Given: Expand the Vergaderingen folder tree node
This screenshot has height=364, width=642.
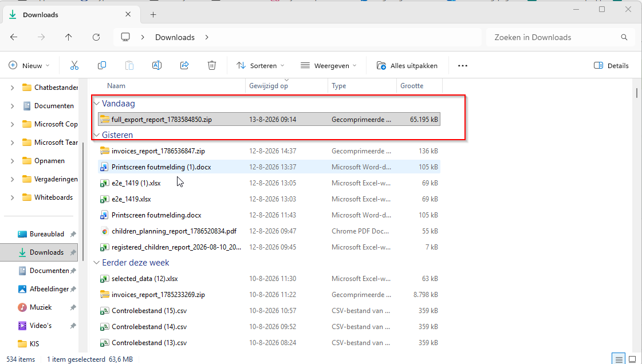Looking at the screenshot, I should tap(12, 179).
